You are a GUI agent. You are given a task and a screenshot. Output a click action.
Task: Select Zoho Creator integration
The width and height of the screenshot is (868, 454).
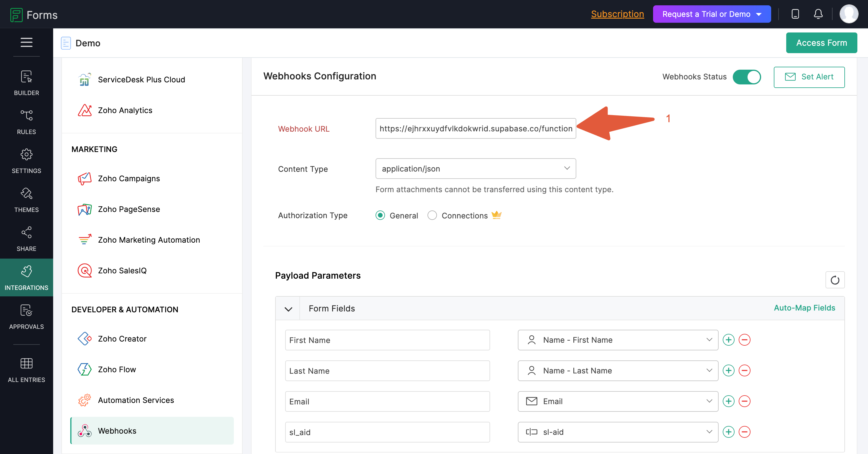pyautogui.click(x=152, y=339)
